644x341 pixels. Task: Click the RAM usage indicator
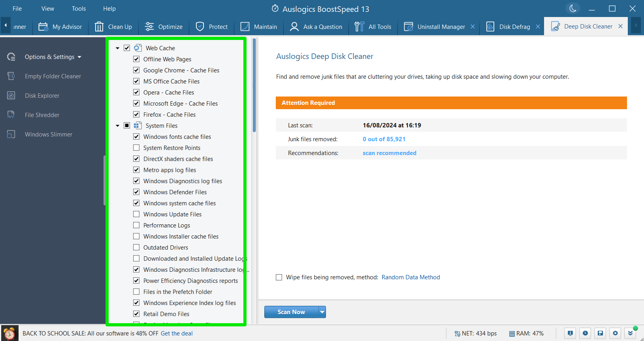click(x=526, y=333)
